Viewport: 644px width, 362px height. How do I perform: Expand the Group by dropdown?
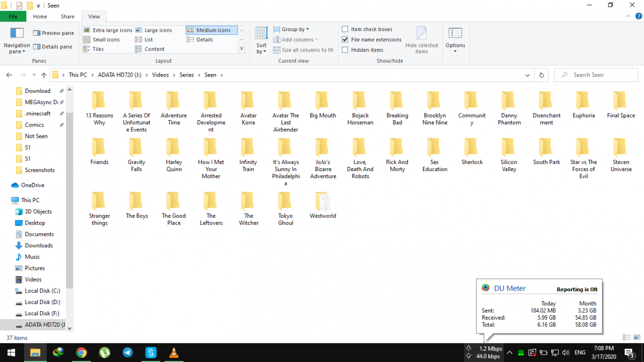point(291,29)
